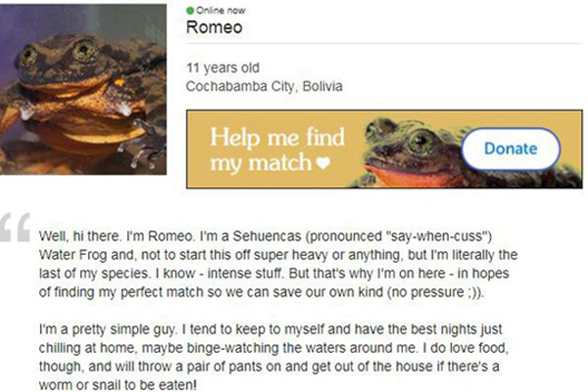Click the word Sehuencas in the bio
Viewport: 588px width, 392px height.
(x=267, y=236)
